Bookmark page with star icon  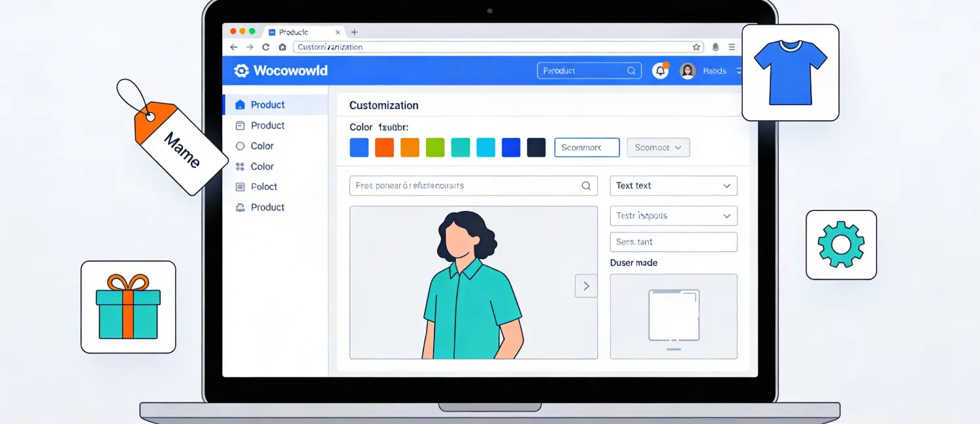tap(696, 47)
